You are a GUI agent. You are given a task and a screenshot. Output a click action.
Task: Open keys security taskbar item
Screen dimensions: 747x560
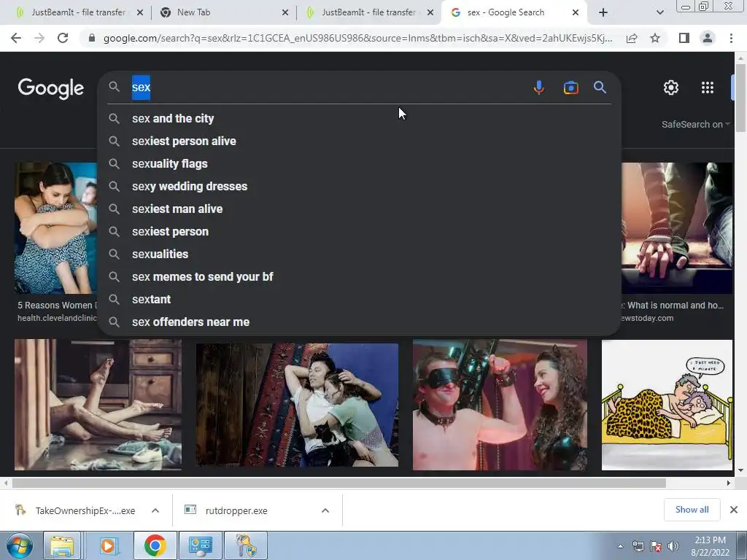coord(247,545)
